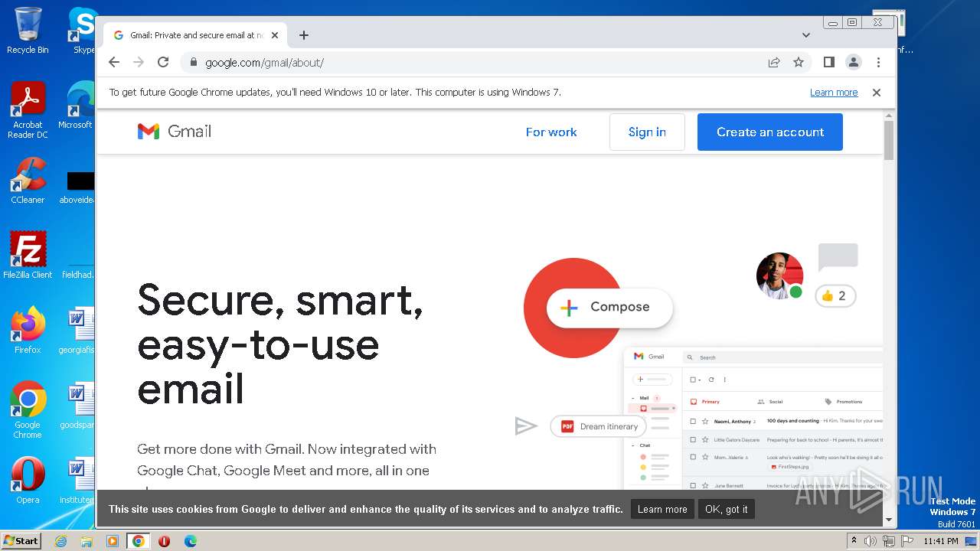Open Recycle Bin desktop icon
The width and height of the screenshot is (980, 551).
(x=28, y=31)
